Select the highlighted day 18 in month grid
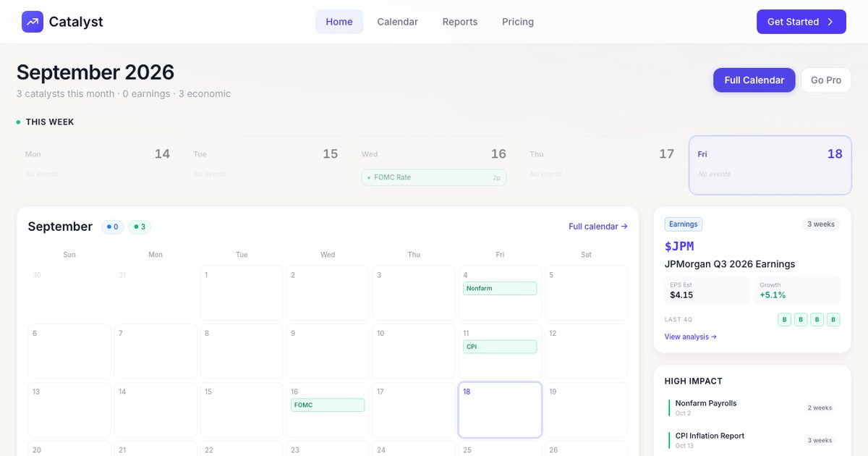Image resolution: width=868 pixels, height=456 pixels. click(x=500, y=410)
